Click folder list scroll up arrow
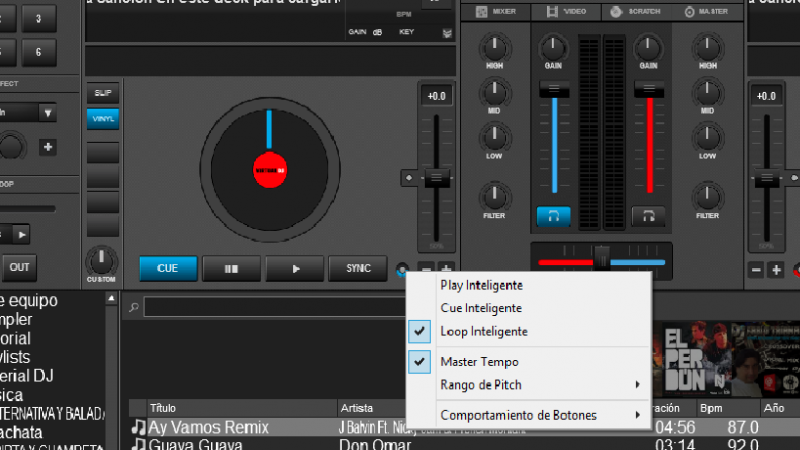Screen dimensions: 800x450 pos(111,298)
